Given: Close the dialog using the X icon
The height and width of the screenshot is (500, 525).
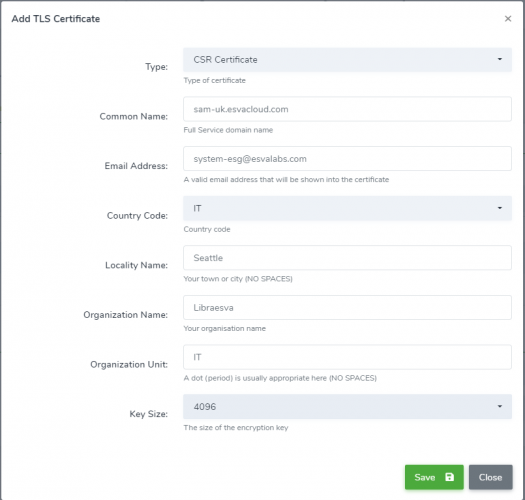Looking at the screenshot, I should coord(508,19).
